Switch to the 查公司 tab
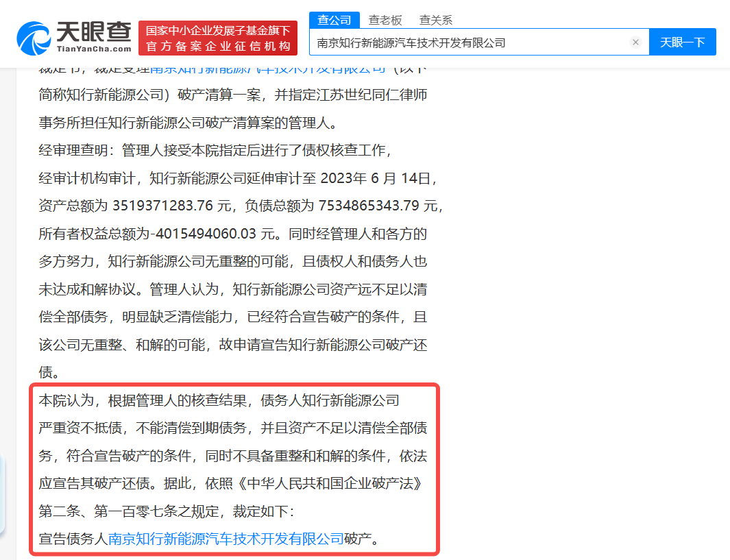The width and height of the screenshot is (730, 560). pos(334,20)
